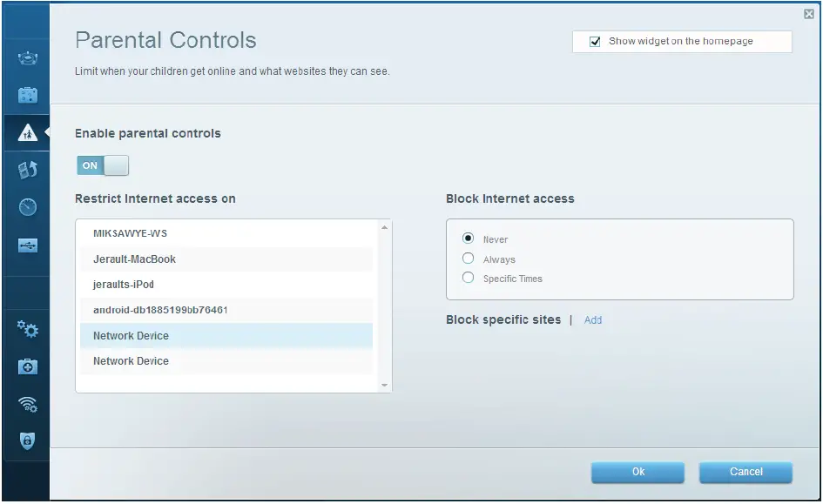Viewport: 823px width, 504px height.
Task: Toggle Enable parental controls ON switch
Action: [x=103, y=165]
